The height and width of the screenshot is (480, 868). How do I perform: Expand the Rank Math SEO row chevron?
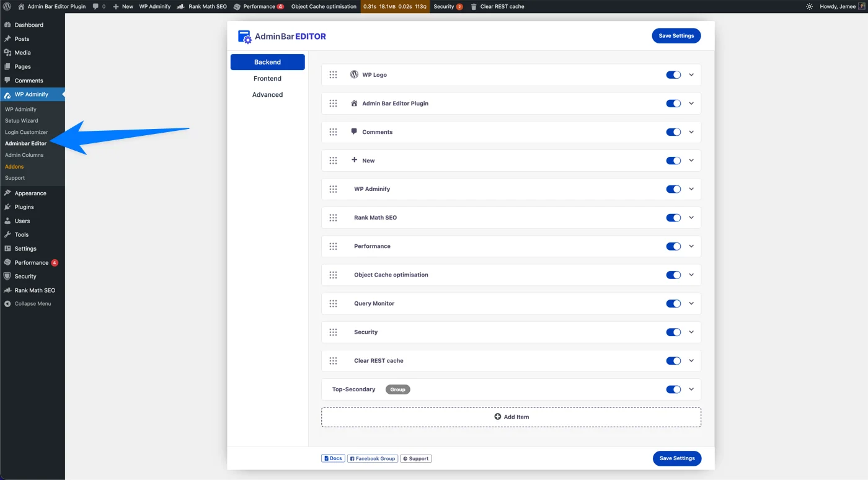[691, 217]
